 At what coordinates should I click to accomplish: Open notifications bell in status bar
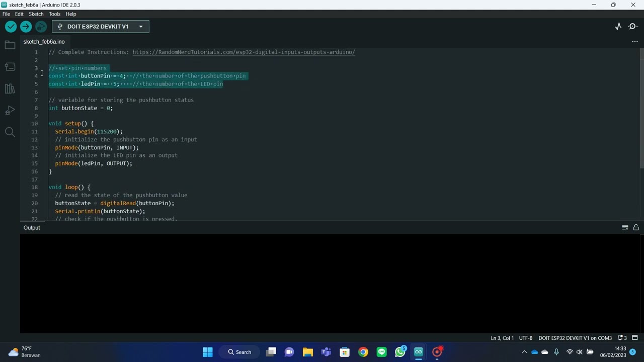[622, 338]
